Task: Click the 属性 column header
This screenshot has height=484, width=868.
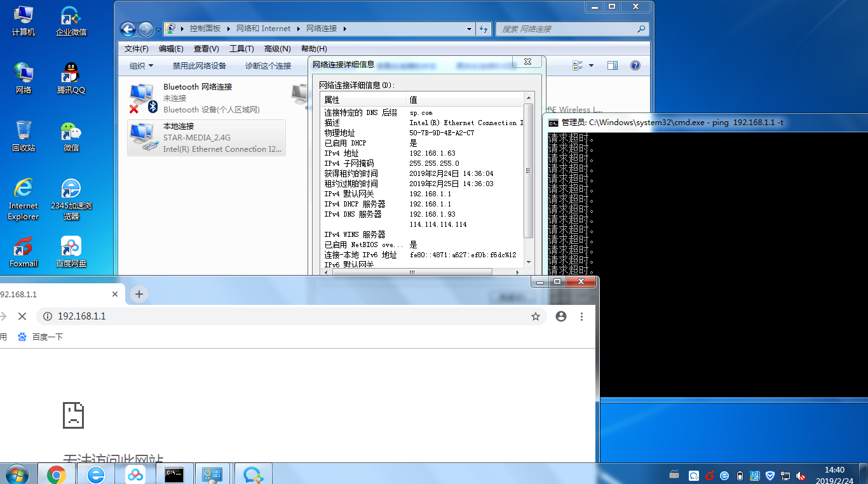Action: [363, 100]
